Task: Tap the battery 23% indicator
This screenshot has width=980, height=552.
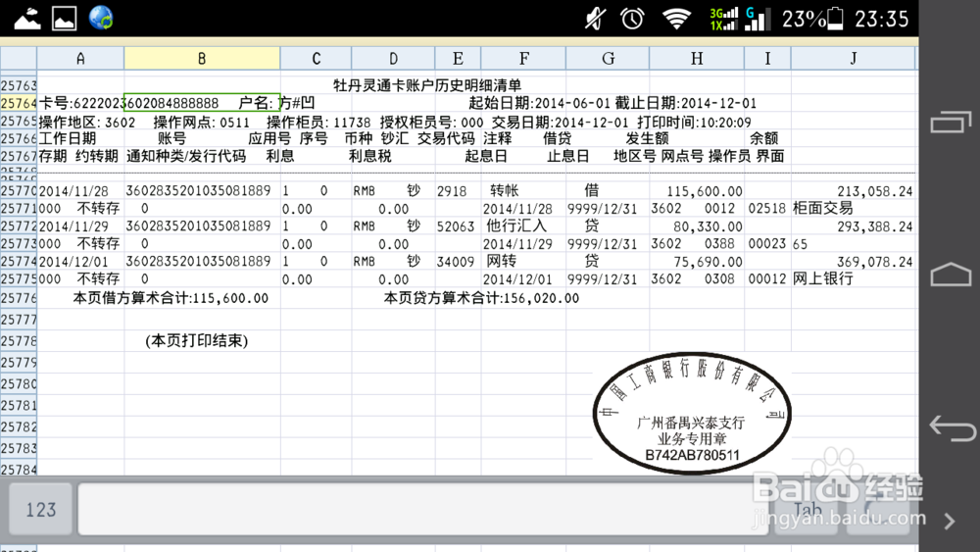Action: point(813,19)
